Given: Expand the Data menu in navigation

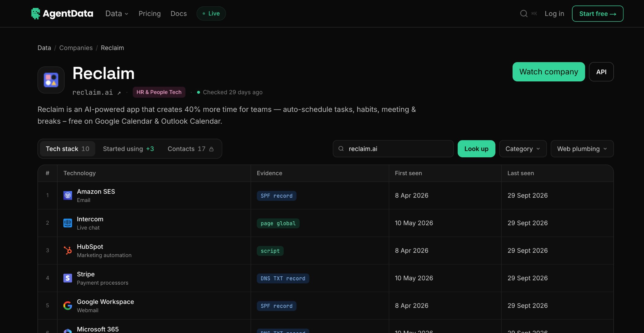Looking at the screenshot, I should (117, 13).
